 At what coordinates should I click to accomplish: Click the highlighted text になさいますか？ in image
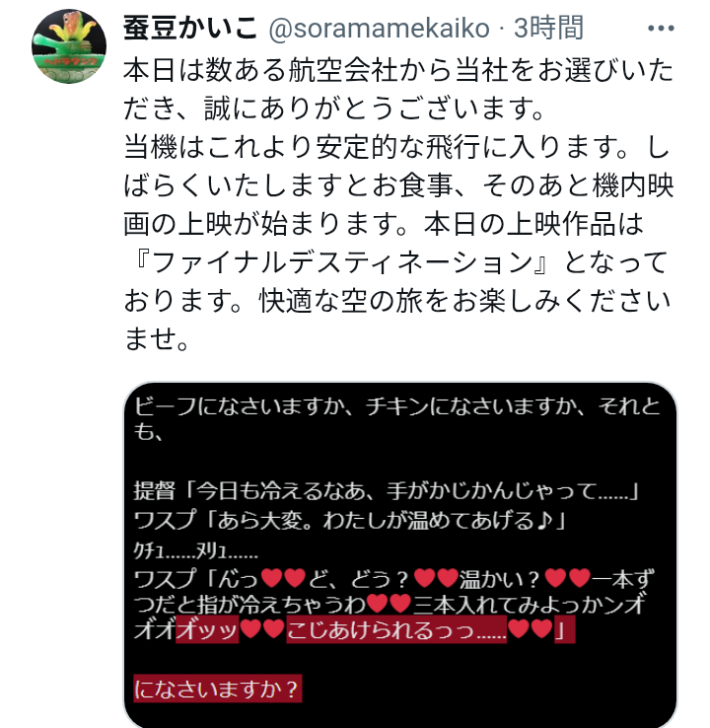coord(217,689)
